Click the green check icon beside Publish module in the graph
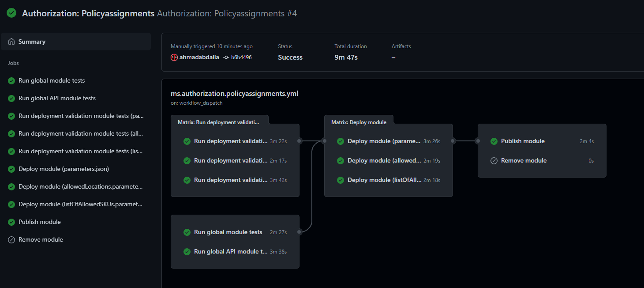Screen dimensions: 644x288 pyautogui.click(x=494, y=141)
